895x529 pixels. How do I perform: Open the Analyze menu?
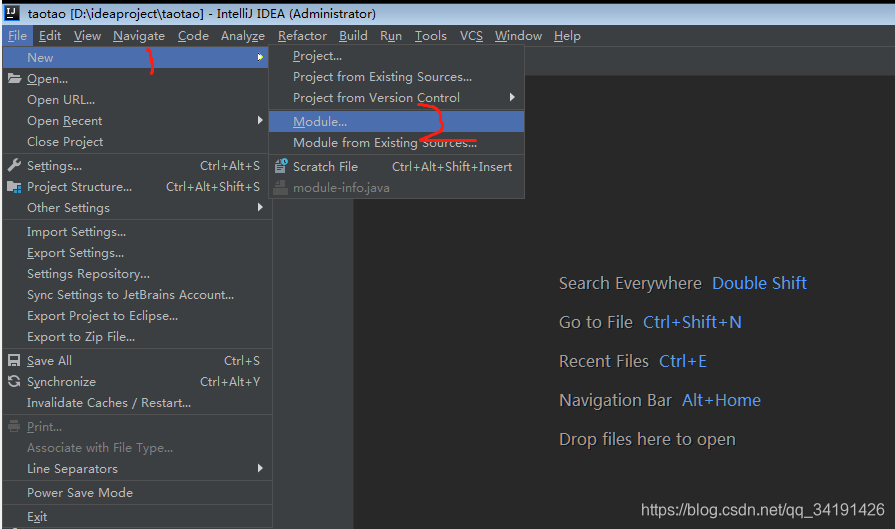point(243,35)
